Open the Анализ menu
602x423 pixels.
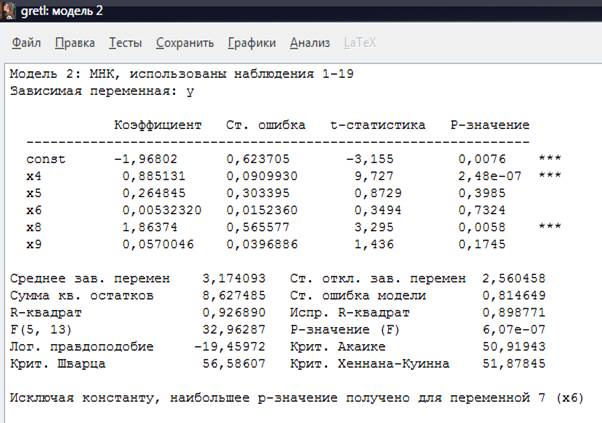310,43
